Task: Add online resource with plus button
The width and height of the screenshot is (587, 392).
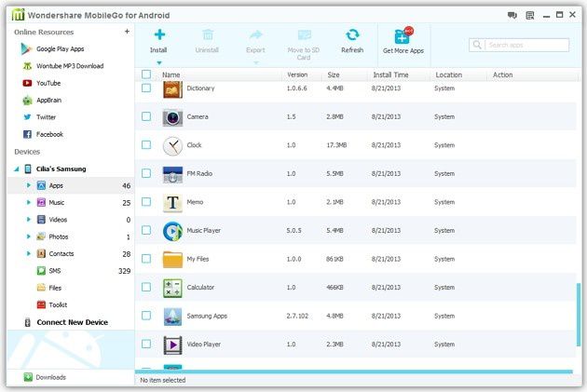Action: (127, 32)
